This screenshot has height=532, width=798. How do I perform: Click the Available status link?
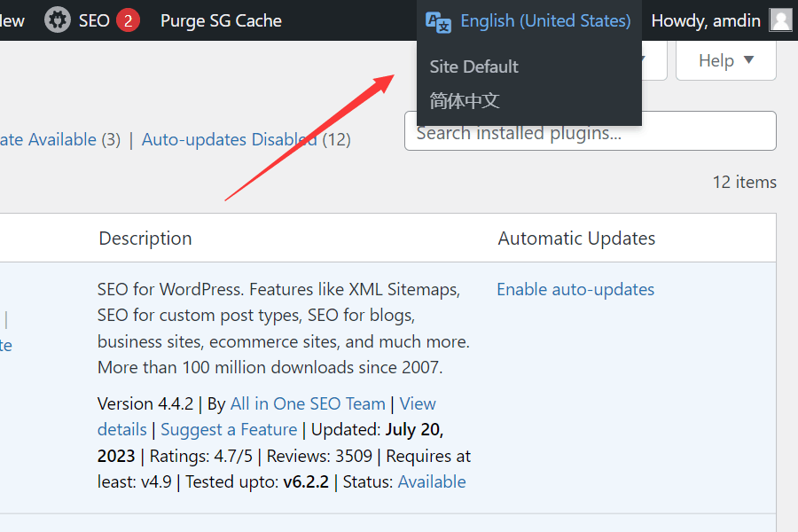[432, 481]
